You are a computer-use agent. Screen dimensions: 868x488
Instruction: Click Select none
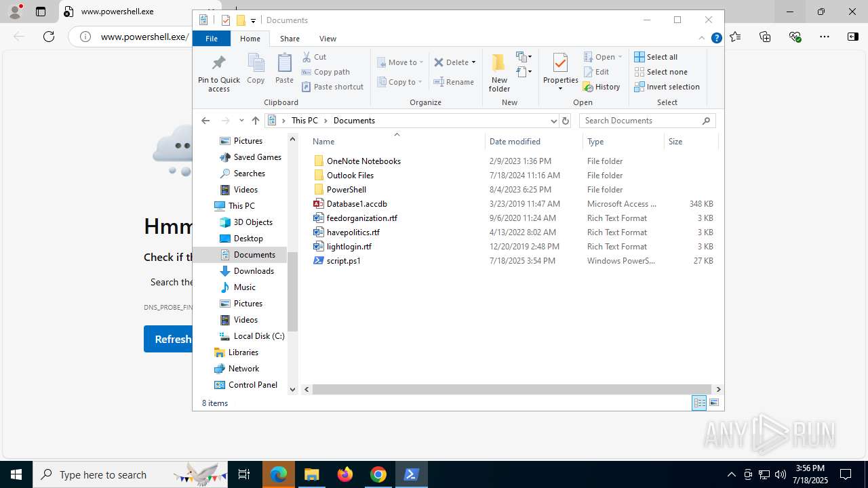[x=660, y=72]
